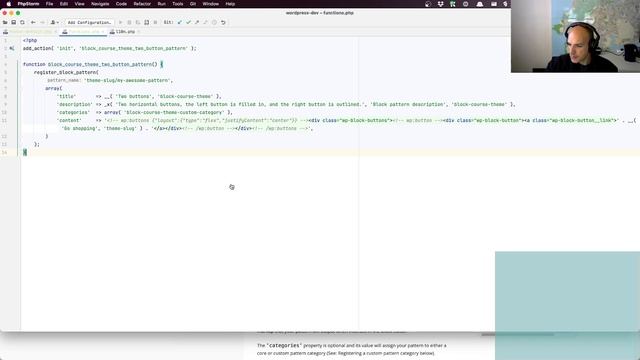
Task: Open the Navigate menu
Action: tap(100, 4)
